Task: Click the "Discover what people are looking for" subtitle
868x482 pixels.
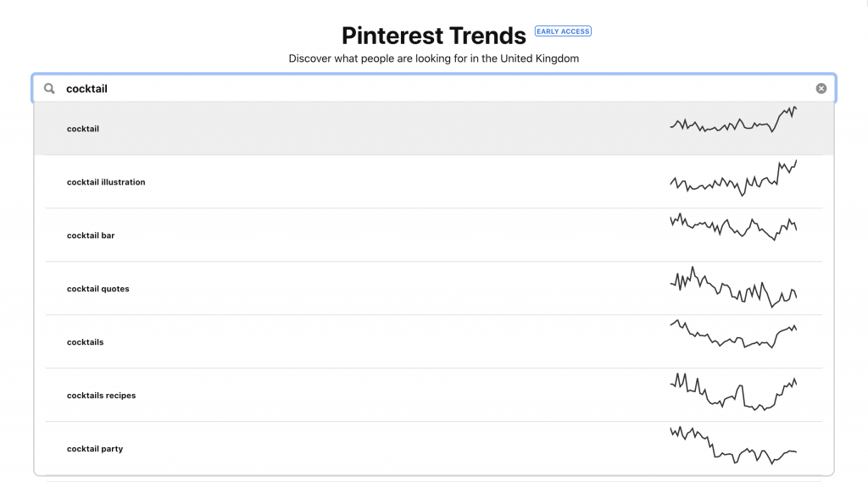Action: pos(433,58)
